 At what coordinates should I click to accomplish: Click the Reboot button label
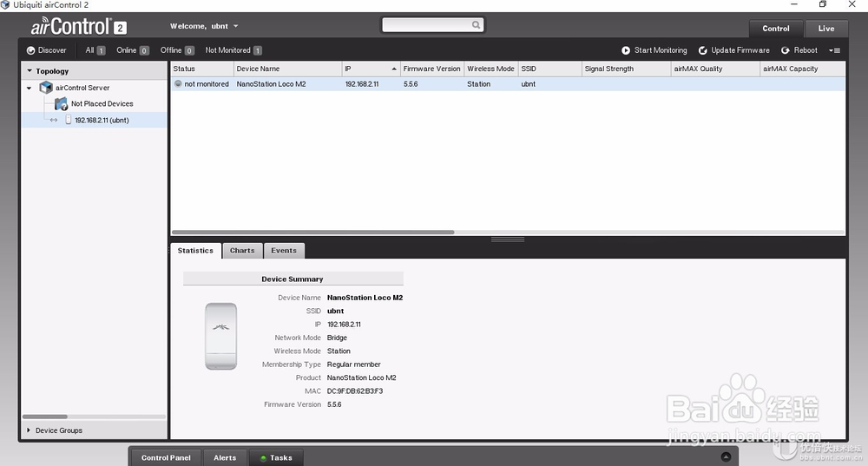[x=806, y=50]
